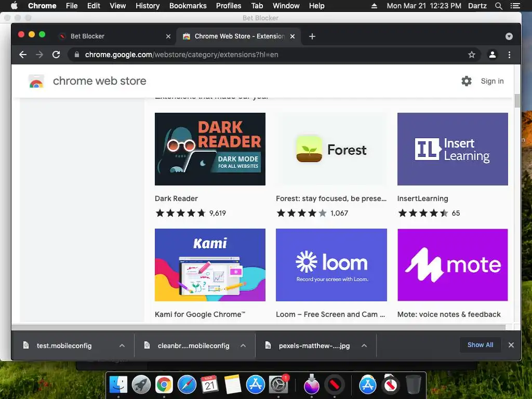
Task: Click Mote: voice notes & feedback title
Action: [x=449, y=314]
